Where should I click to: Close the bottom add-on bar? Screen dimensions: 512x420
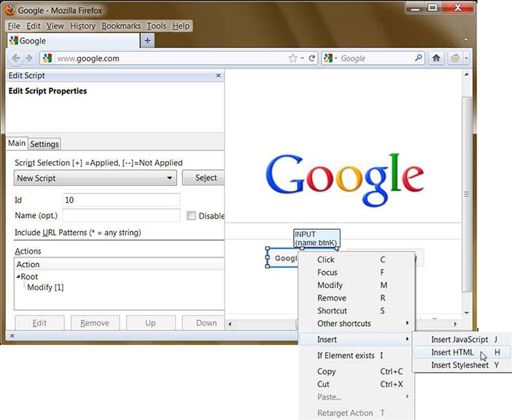coord(12,335)
